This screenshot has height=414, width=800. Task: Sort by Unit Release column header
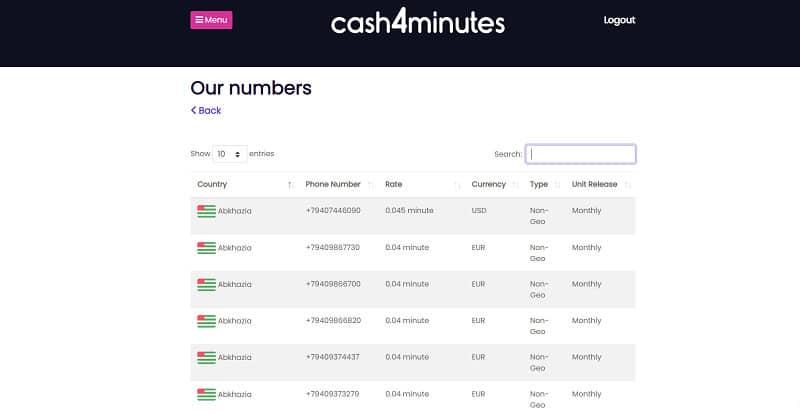(x=594, y=184)
